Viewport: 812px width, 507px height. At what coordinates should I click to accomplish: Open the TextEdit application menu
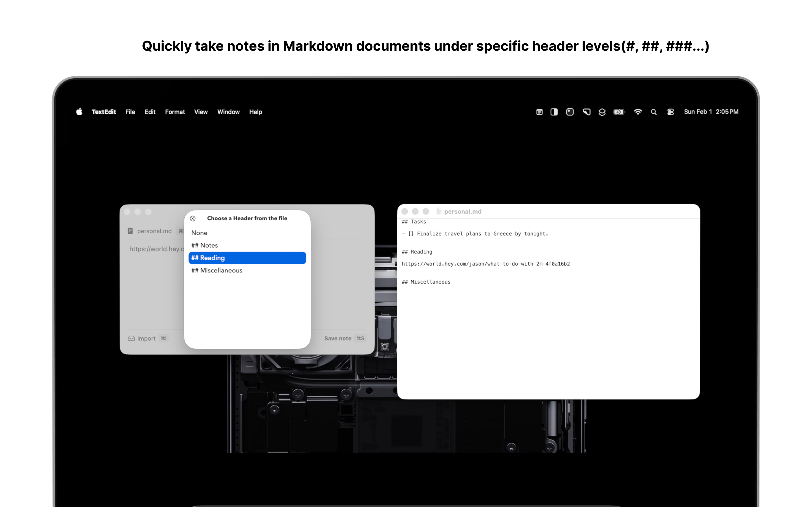pyautogui.click(x=103, y=112)
